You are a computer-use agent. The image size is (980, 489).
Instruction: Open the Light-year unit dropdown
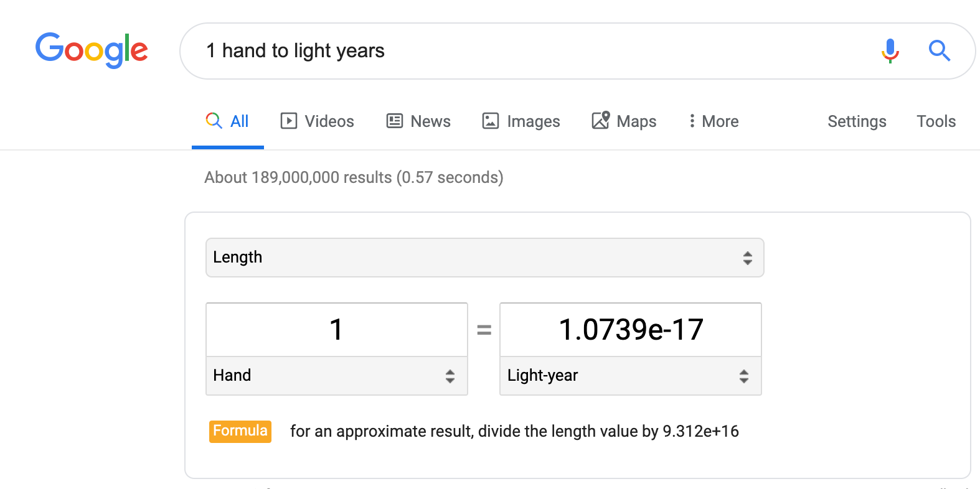click(631, 376)
